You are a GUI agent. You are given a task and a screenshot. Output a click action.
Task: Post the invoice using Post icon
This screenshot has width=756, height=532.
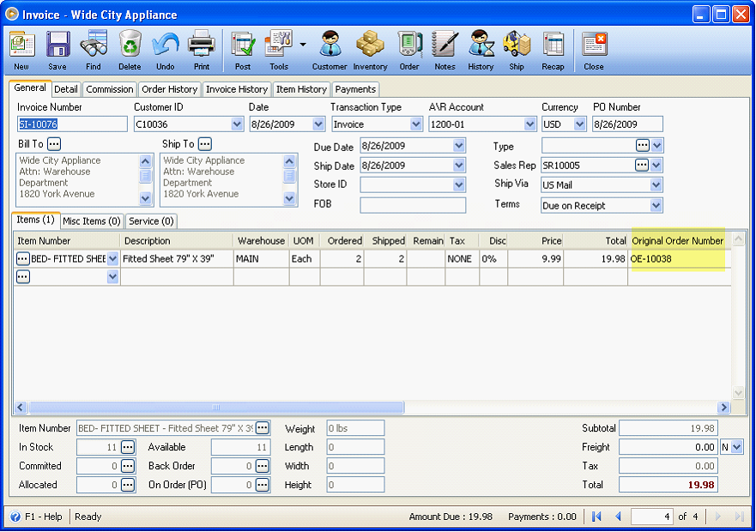(x=243, y=50)
